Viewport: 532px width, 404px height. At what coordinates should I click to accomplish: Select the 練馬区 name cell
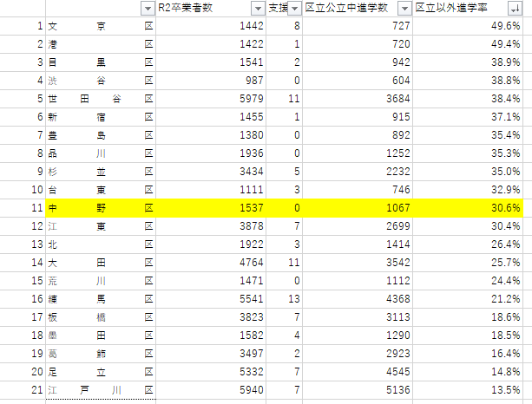pyautogui.click(x=101, y=299)
